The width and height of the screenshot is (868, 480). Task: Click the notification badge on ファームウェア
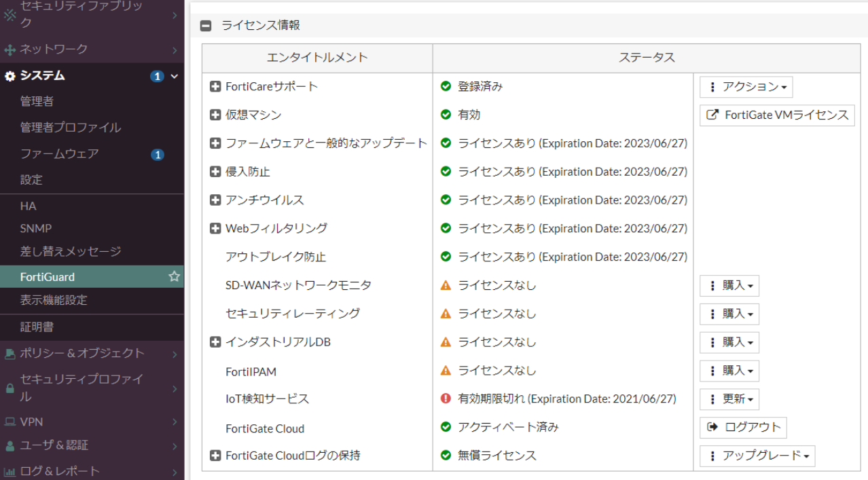157,155
